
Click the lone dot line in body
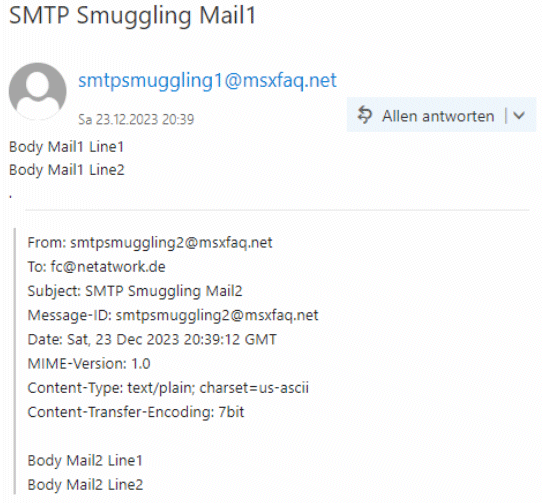tap(11, 196)
